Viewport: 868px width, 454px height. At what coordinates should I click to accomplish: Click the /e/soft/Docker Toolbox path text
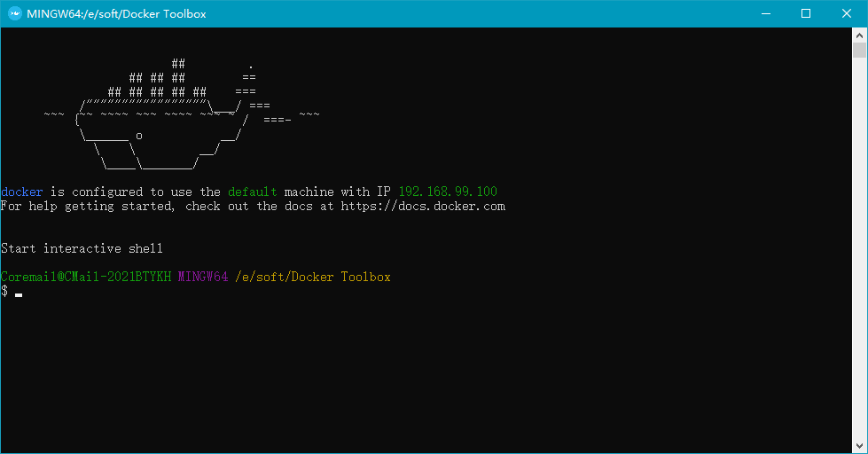[313, 277]
